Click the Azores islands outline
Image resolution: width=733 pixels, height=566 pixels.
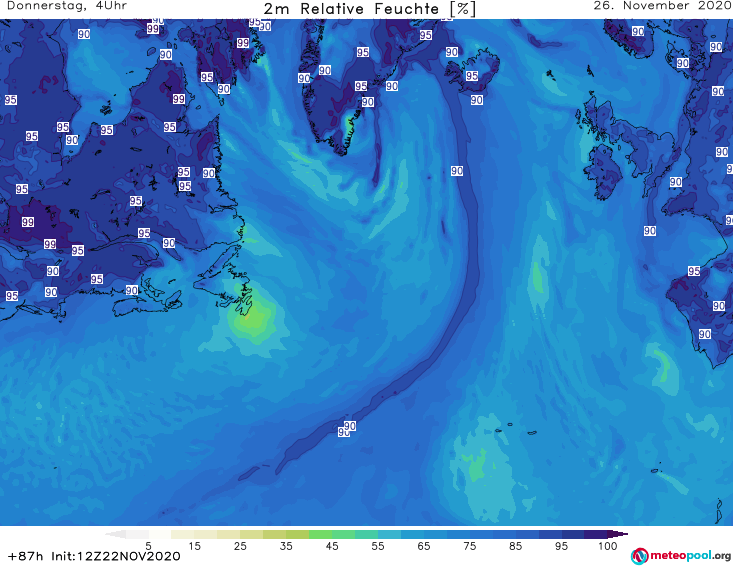pos(514,429)
